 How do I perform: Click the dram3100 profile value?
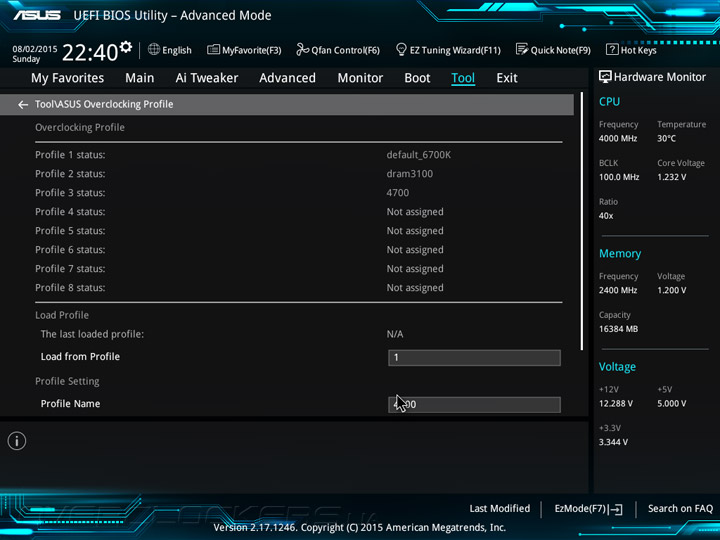410,174
